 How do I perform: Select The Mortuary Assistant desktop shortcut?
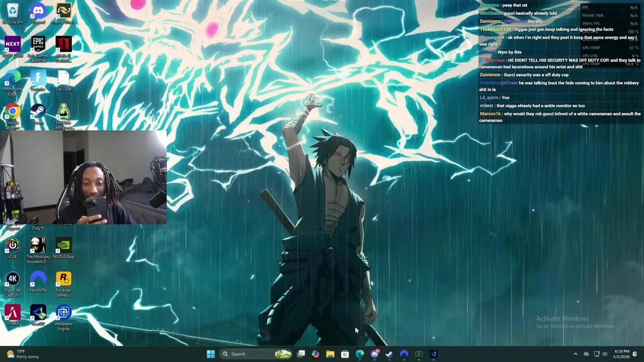(38, 251)
